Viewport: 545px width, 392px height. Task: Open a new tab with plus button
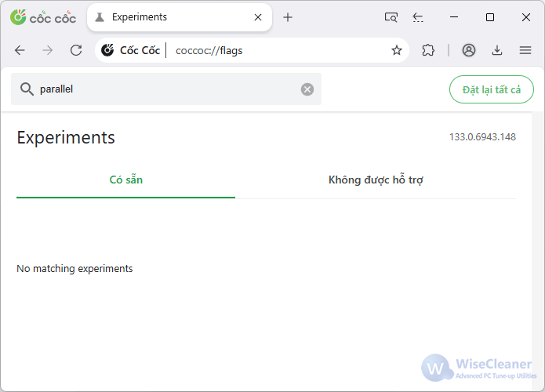pyautogui.click(x=288, y=17)
